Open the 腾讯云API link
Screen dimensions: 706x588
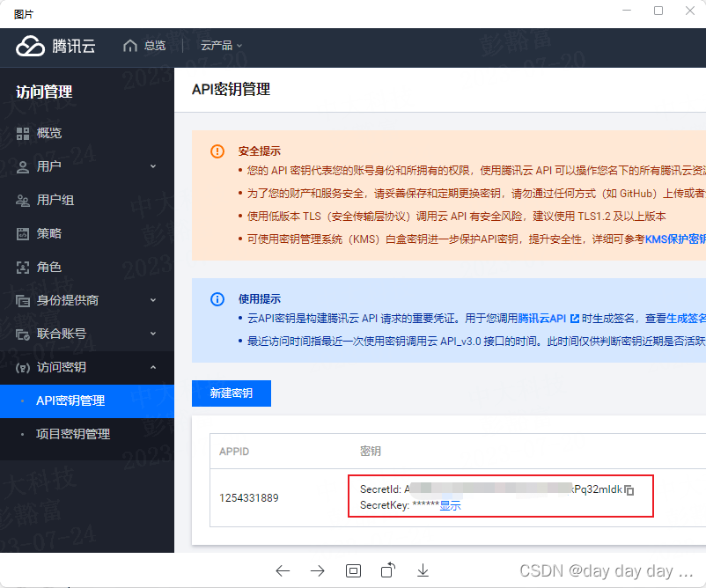point(541,319)
